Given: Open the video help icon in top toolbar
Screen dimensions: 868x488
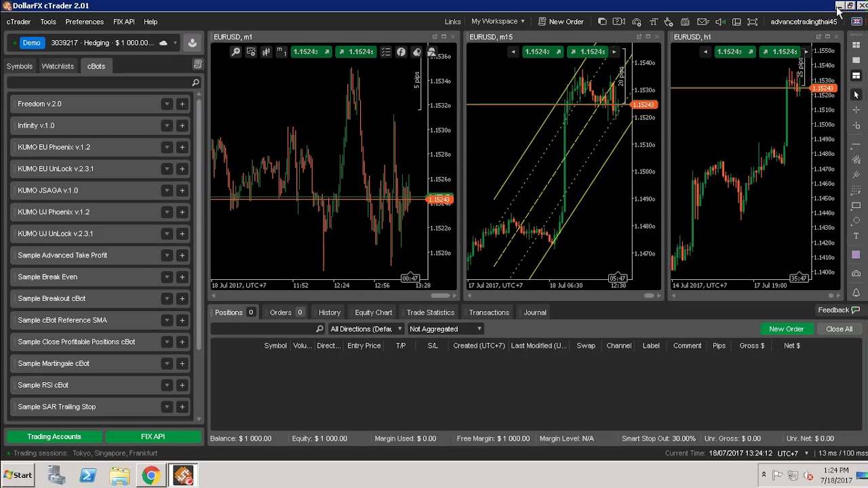Looking at the screenshot, I should click(x=619, y=22).
